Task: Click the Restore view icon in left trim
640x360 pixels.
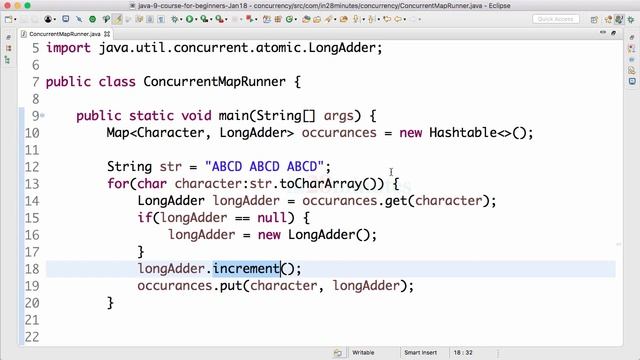Action: click(8, 37)
